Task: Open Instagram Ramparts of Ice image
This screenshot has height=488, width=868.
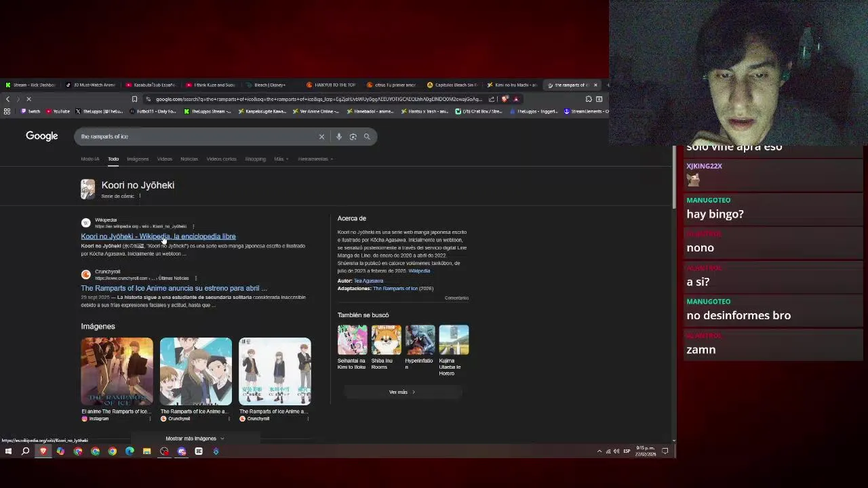Action: coord(117,371)
